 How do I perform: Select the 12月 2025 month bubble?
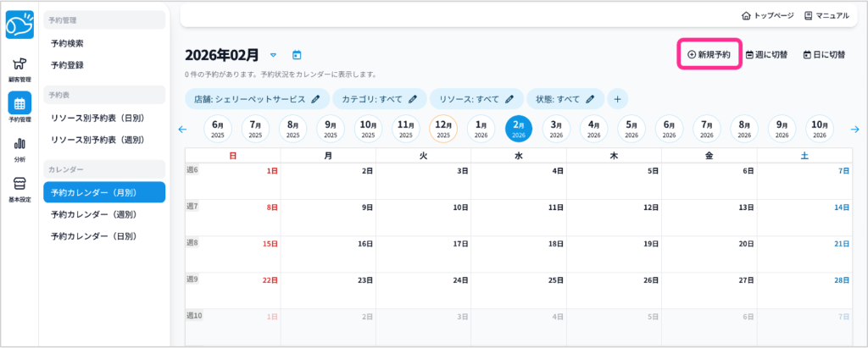pyautogui.click(x=443, y=129)
